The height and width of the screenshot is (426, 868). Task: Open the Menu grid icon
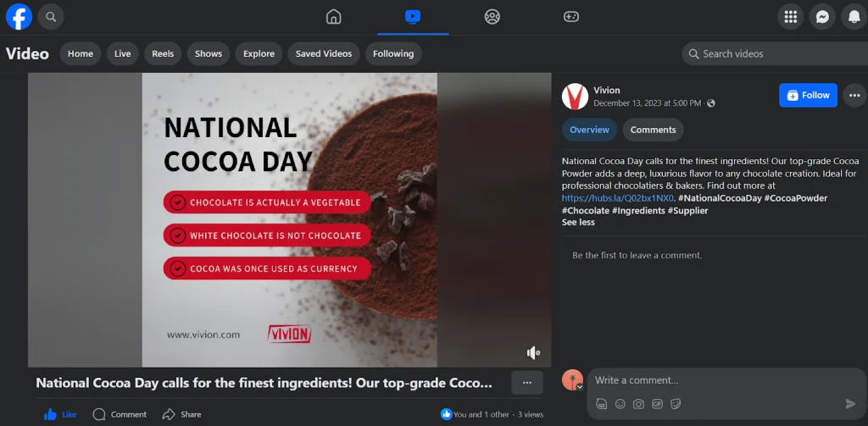click(791, 17)
